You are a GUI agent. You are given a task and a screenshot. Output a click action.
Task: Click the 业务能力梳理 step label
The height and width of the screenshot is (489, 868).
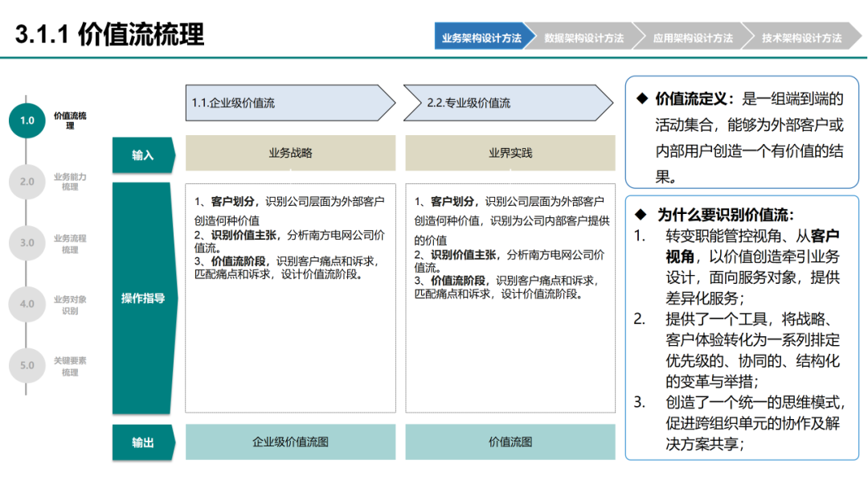[x=70, y=182]
